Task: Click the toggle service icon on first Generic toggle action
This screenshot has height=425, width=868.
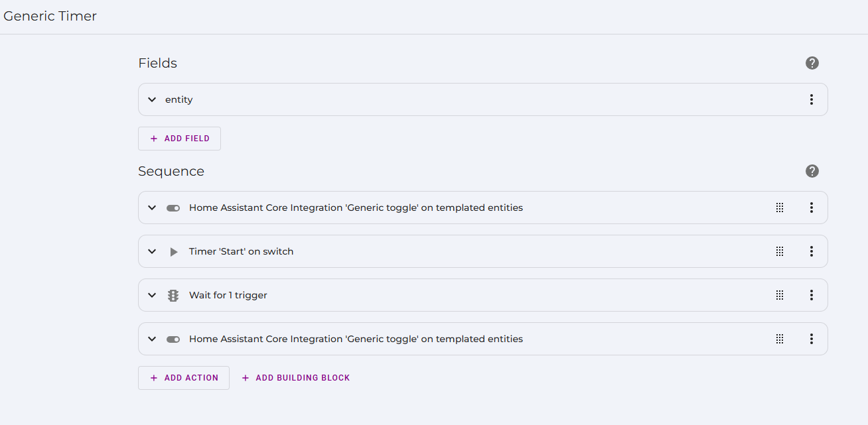Action: pos(173,208)
